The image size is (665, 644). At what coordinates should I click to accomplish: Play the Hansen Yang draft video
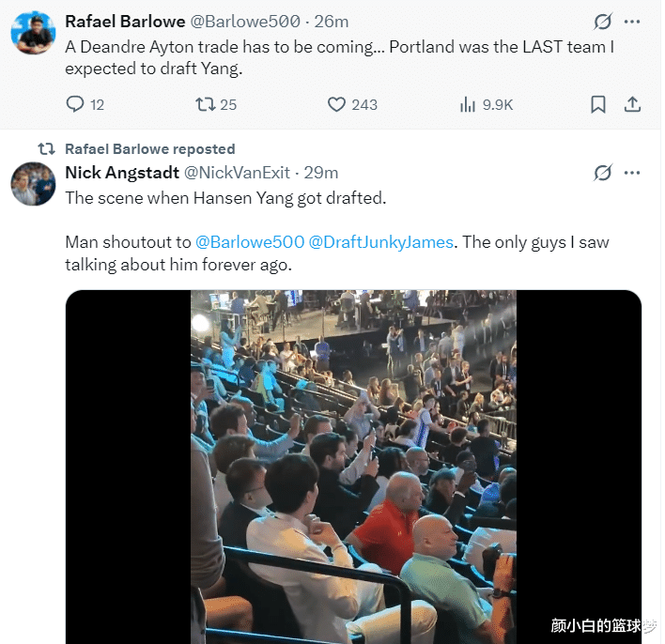point(353,467)
